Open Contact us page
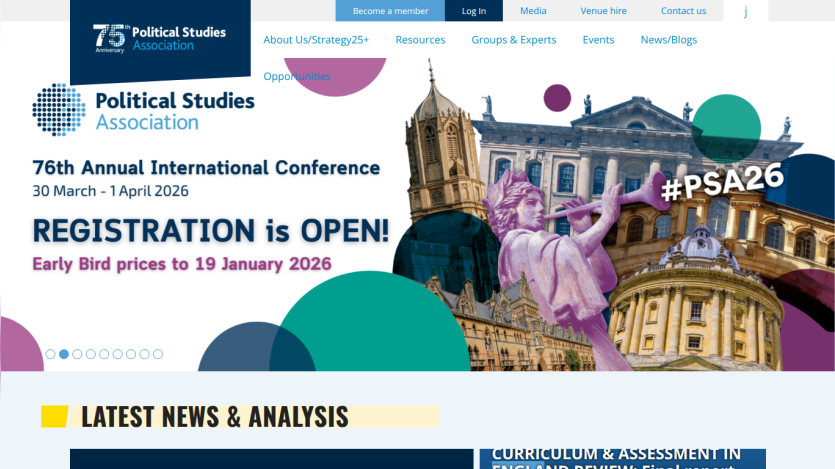The width and height of the screenshot is (835, 469). click(683, 11)
